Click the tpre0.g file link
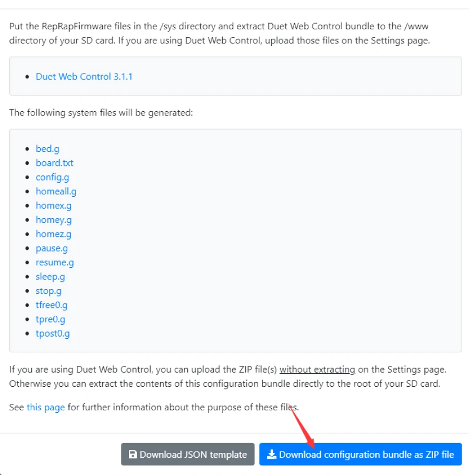The image size is (470, 476). 51,319
